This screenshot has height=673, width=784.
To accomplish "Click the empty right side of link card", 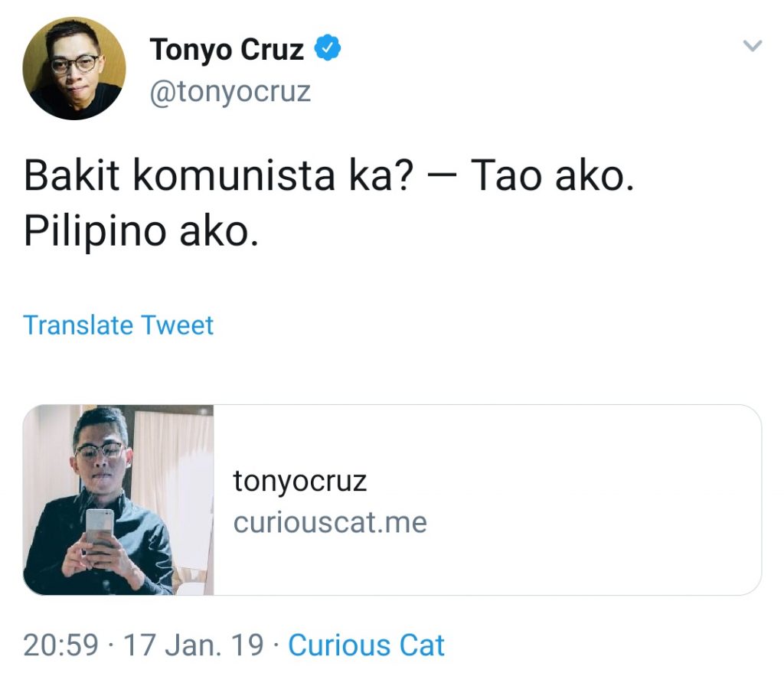I will tap(597, 500).
